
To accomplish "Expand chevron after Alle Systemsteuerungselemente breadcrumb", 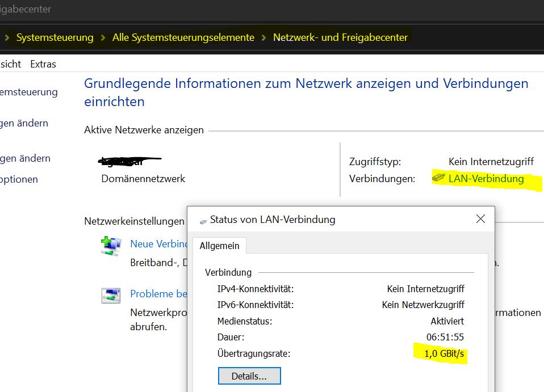I will click(263, 37).
